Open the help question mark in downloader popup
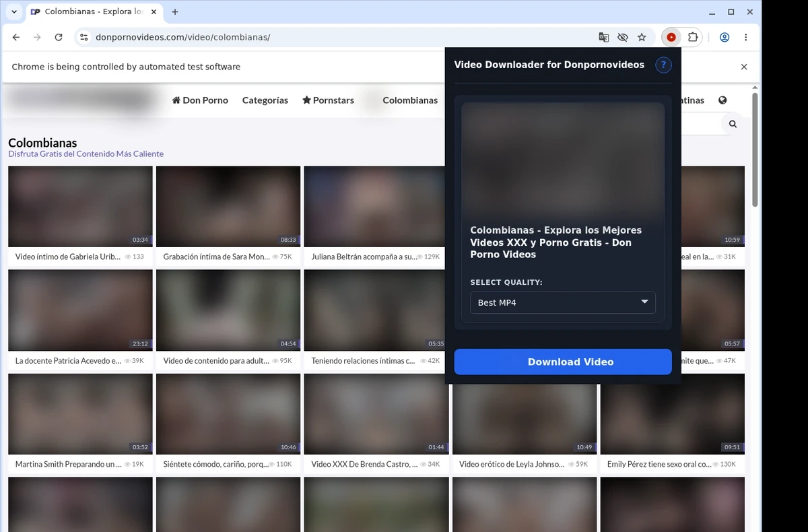808x532 pixels. coord(663,65)
